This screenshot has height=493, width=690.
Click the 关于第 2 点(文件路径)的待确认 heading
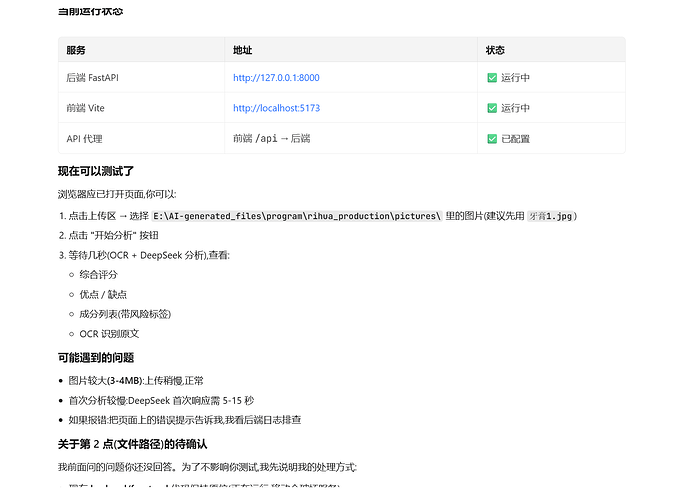(132, 444)
